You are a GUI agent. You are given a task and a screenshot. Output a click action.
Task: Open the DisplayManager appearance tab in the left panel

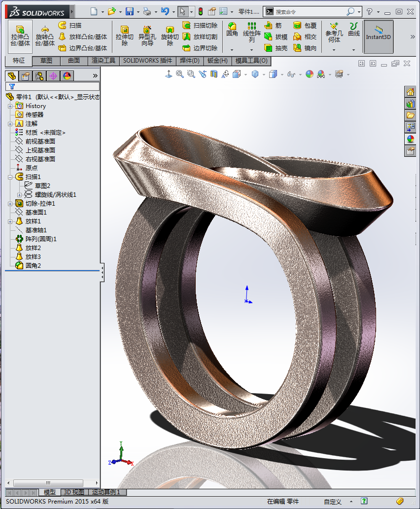point(67,75)
